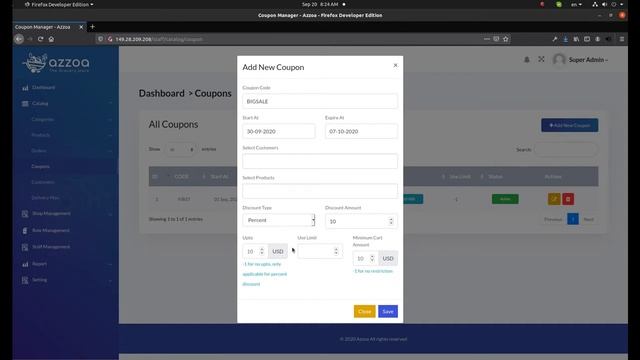Click the Use Limit number field
Screen dimensions: 640x360
click(x=320, y=251)
